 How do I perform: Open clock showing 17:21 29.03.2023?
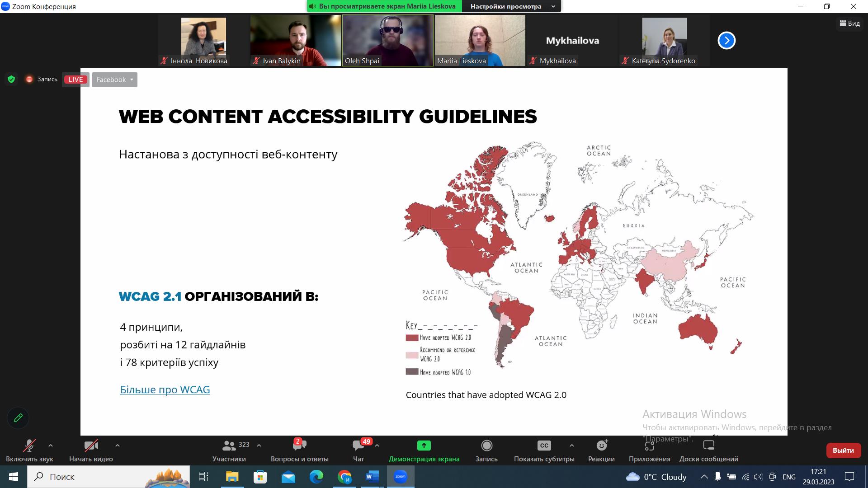pos(818,477)
